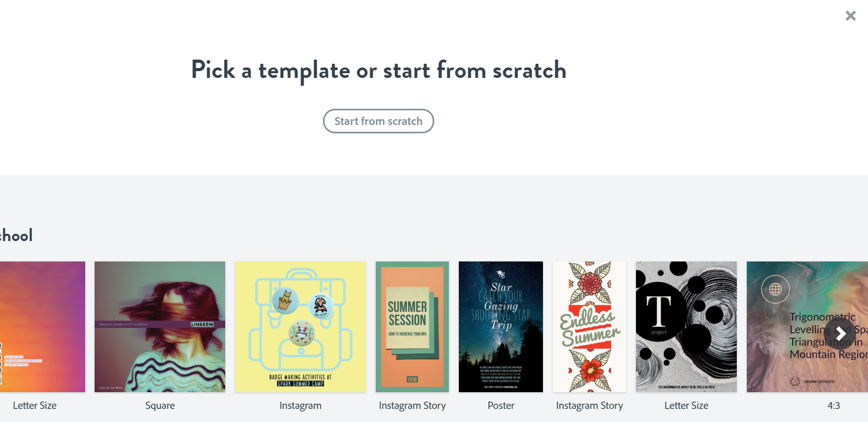
Task: Close the template picker with the X
Action: (x=850, y=16)
